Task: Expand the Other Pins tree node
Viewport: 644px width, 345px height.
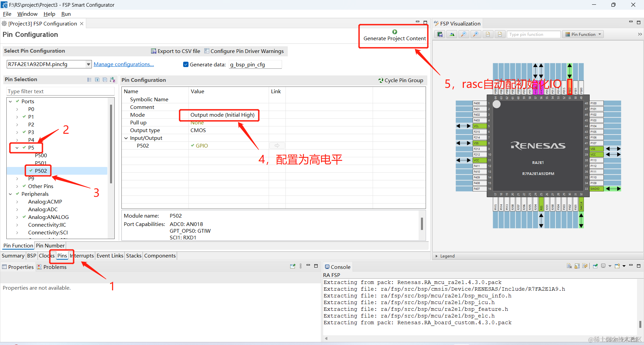Action: point(17,186)
